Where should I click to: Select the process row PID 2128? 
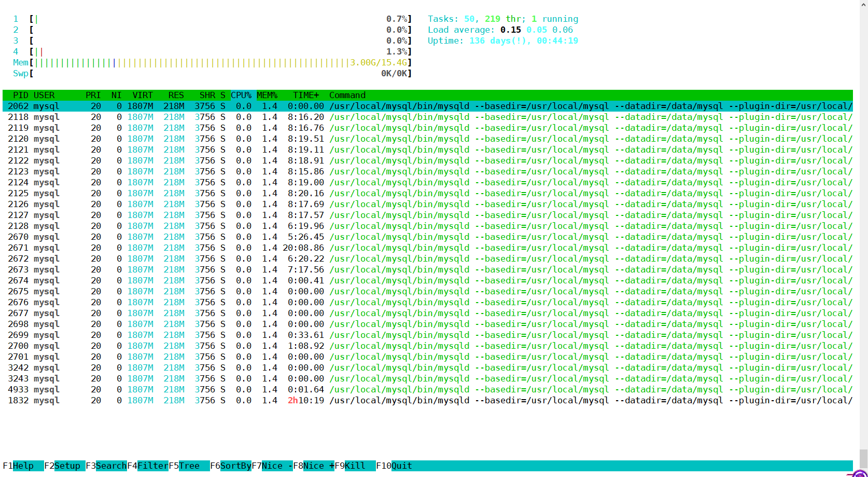click(x=428, y=226)
